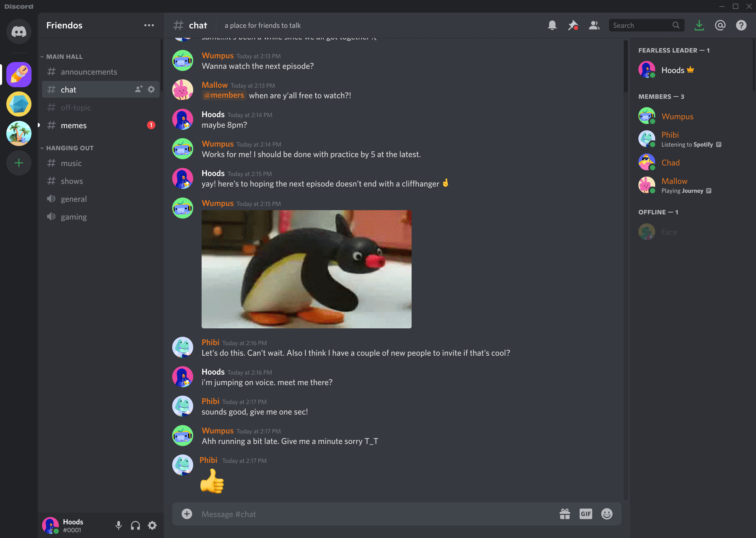Collapse the MAIN HALL category
Image resolution: width=756 pixels, height=538 pixels.
point(65,56)
